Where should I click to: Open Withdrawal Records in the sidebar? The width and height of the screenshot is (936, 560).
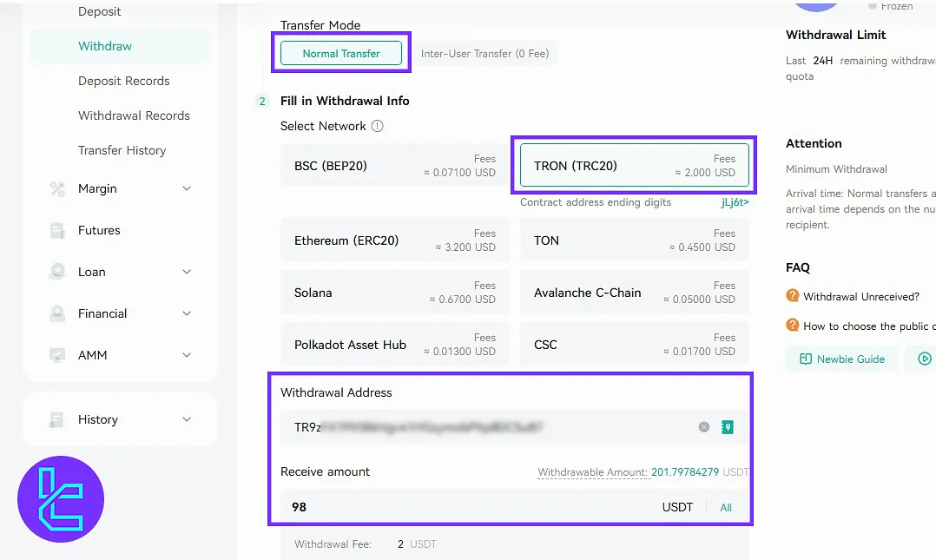(134, 115)
